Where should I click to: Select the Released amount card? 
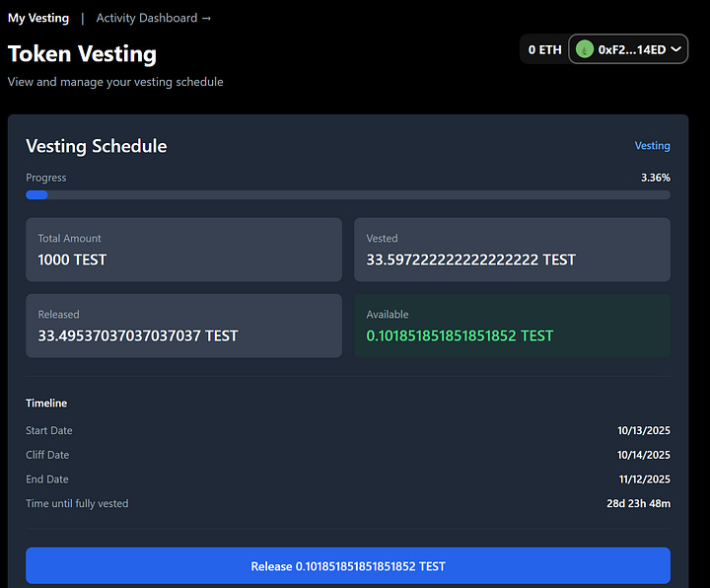coord(183,326)
